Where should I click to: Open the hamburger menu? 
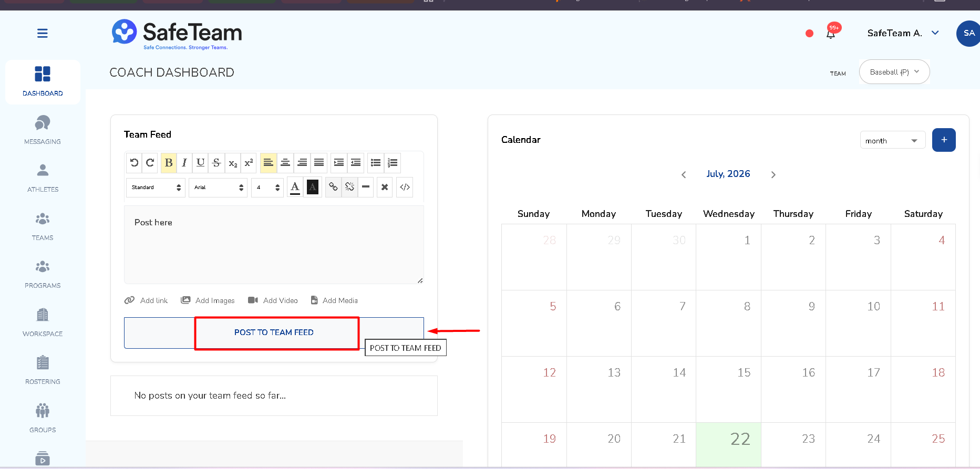pos(43,33)
